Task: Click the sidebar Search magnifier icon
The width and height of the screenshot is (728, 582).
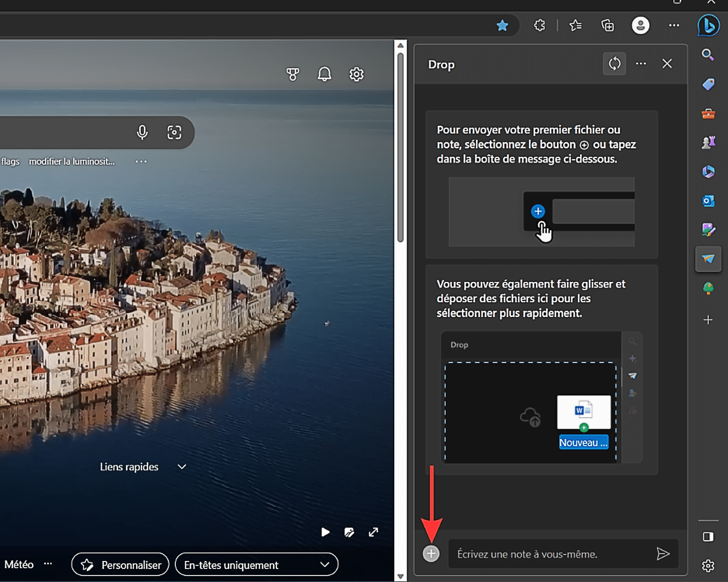Action: (708, 55)
